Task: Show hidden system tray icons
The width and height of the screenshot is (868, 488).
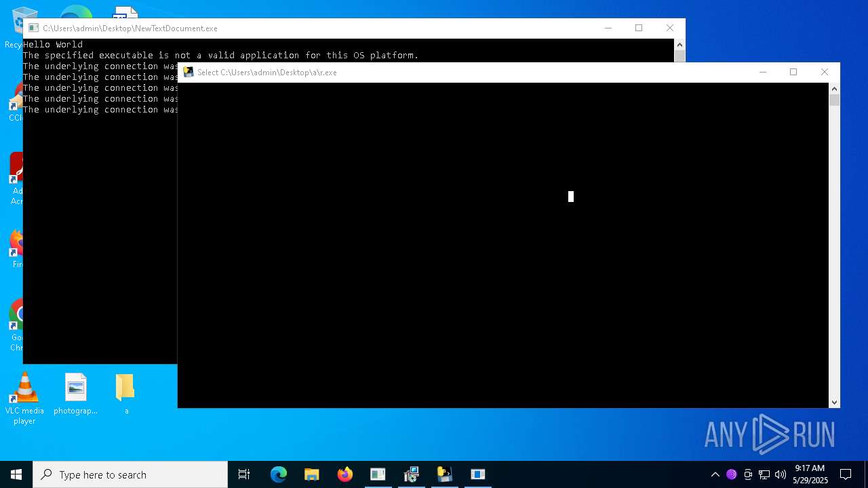Action: 715,474
